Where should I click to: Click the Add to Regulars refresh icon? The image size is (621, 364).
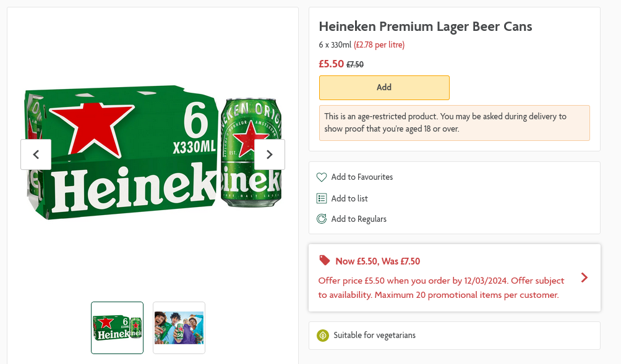(322, 219)
